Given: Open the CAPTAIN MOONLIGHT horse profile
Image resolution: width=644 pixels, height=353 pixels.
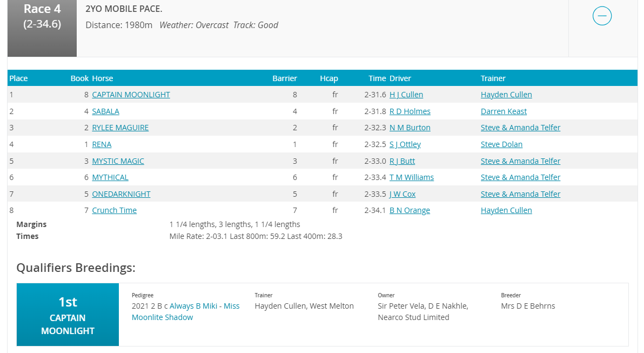Looking at the screenshot, I should click(131, 94).
